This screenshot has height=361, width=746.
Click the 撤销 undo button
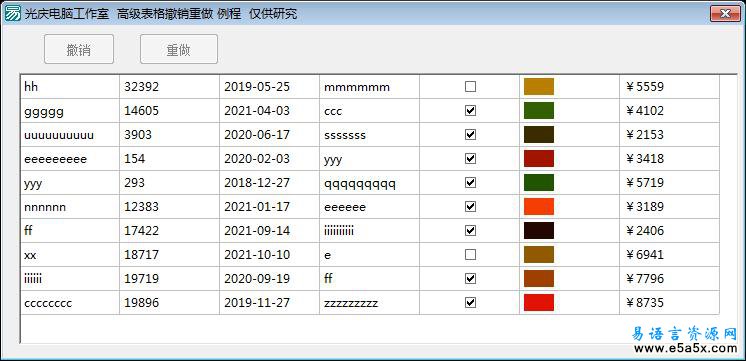79,49
